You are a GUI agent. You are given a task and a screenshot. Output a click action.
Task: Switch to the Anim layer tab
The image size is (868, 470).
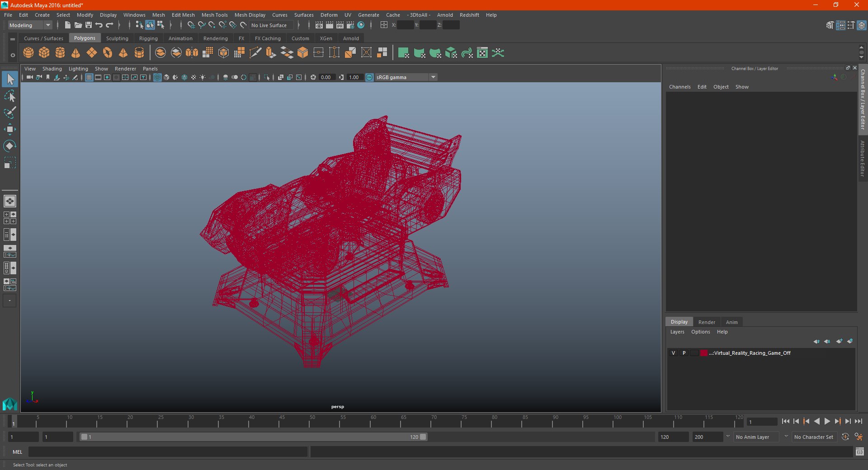tap(731, 322)
